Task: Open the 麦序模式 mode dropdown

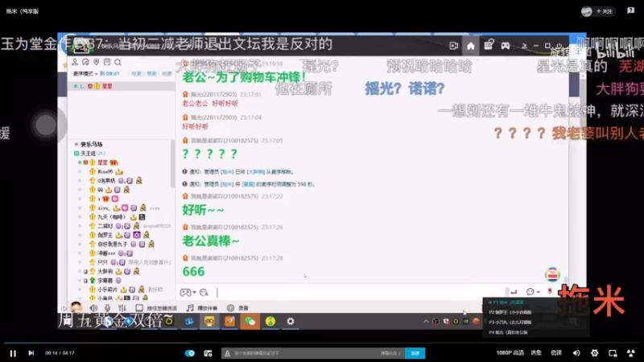Action: tap(85, 74)
